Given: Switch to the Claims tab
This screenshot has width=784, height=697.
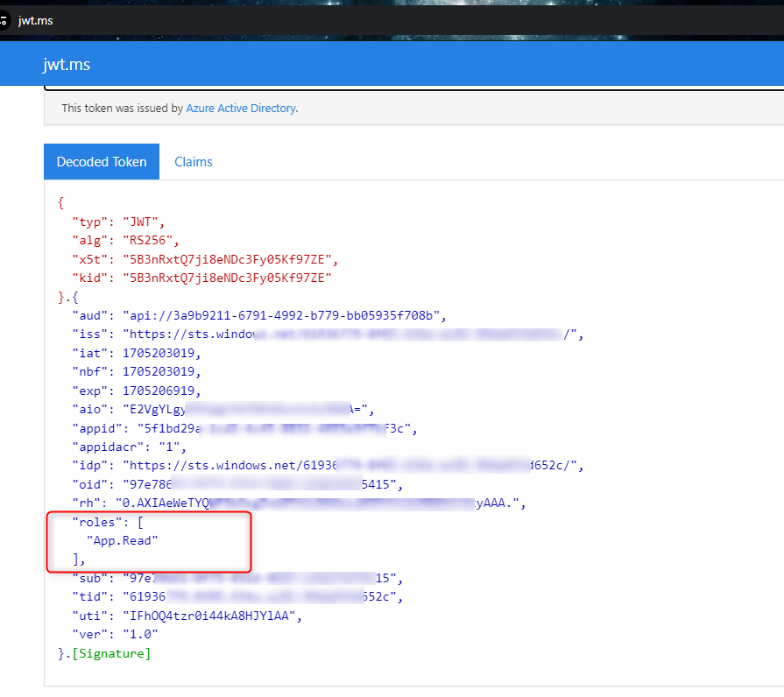Looking at the screenshot, I should pos(193,162).
